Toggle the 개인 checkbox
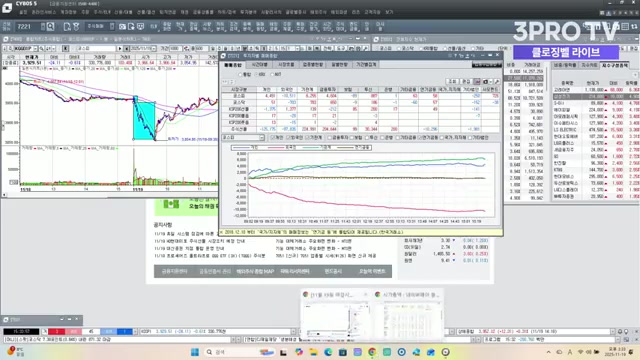The width and height of the screenshot is (640, 360). [273, 138]
